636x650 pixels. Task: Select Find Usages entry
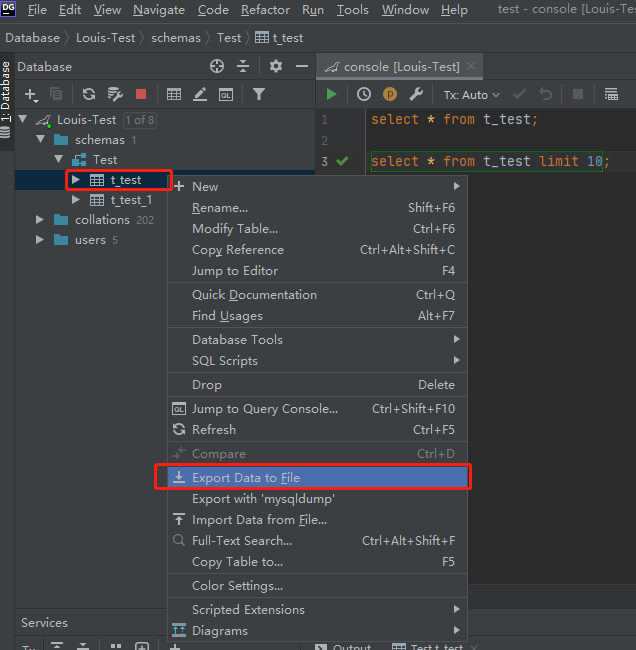[x=317, y=316]
